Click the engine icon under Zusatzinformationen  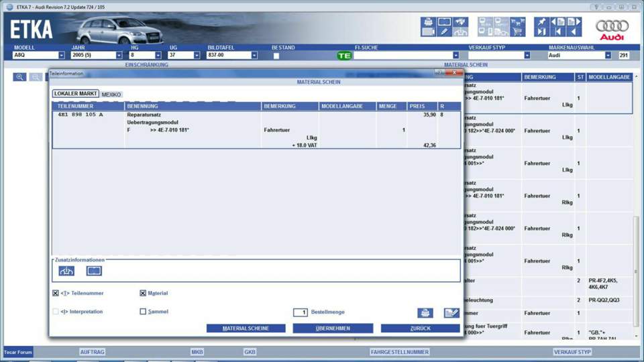click(x=66, y=271)
